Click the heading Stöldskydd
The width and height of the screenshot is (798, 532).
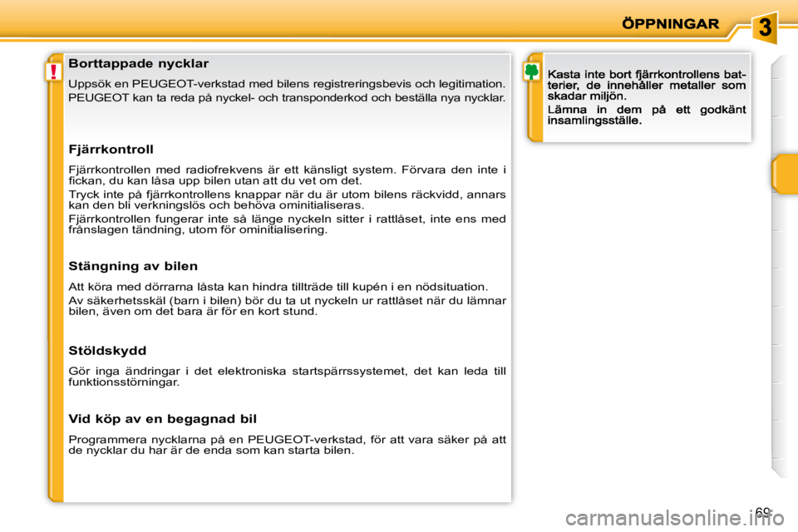click(x=107, y=351)
